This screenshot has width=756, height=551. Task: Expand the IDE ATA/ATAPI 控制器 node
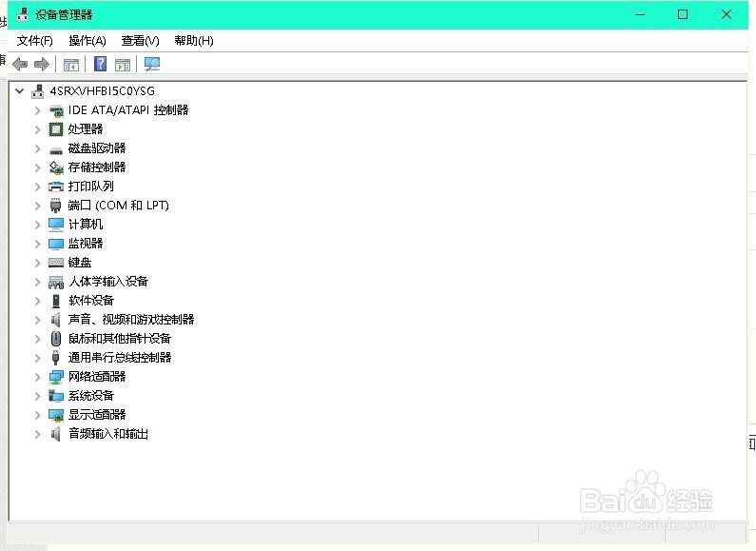[x=38, y=110]
